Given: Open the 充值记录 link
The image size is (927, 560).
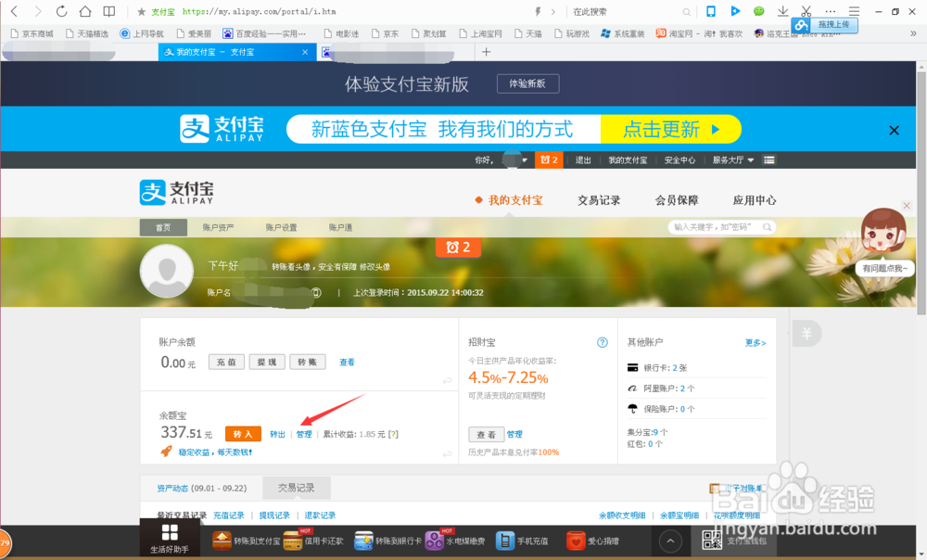Looking at the screenshot, I should (x=229, y=515).
